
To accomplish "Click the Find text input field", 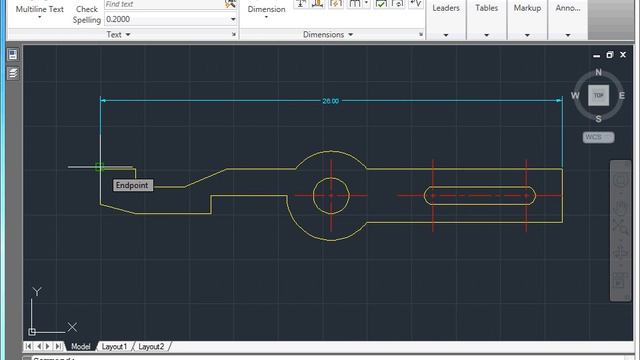I will [164, 4].
